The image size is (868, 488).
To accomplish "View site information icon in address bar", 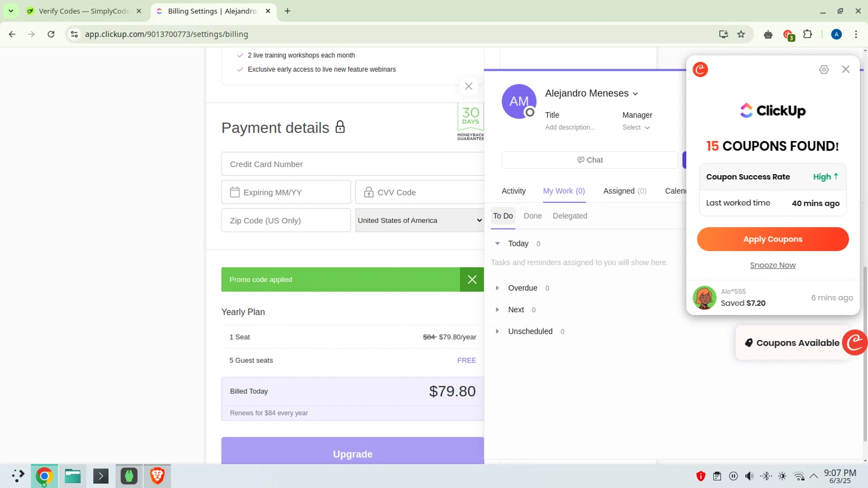I will click(74, 34).
